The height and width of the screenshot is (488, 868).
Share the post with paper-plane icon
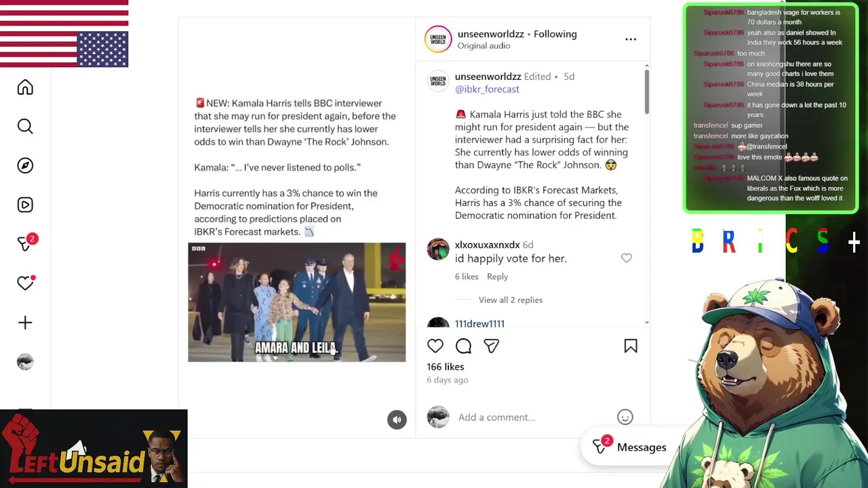point(492,346)
